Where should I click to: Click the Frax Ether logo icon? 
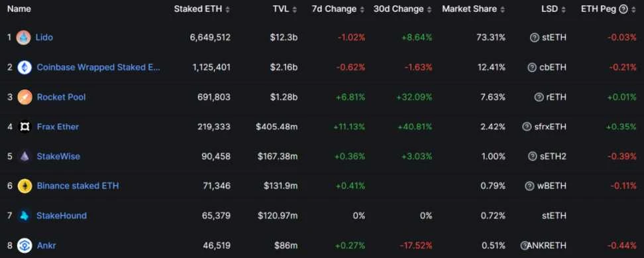click(x=25, y=127)
